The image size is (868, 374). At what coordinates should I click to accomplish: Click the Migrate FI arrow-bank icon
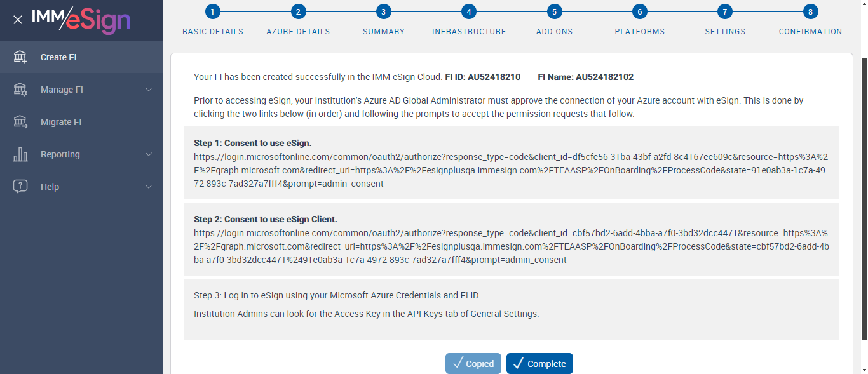coord(20,122)
